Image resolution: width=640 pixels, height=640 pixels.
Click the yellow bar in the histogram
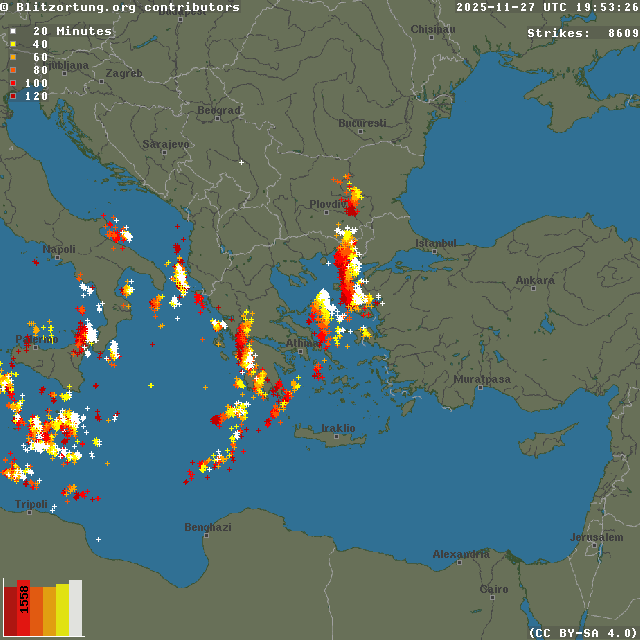pos(63,610)
